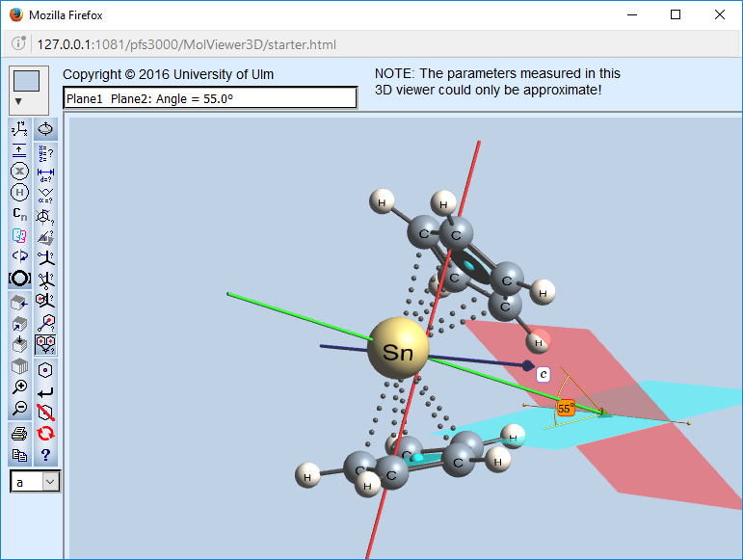Click the red refresh arrows icon
The height and width of the screenshot is (560, 743).
point(45,433)
